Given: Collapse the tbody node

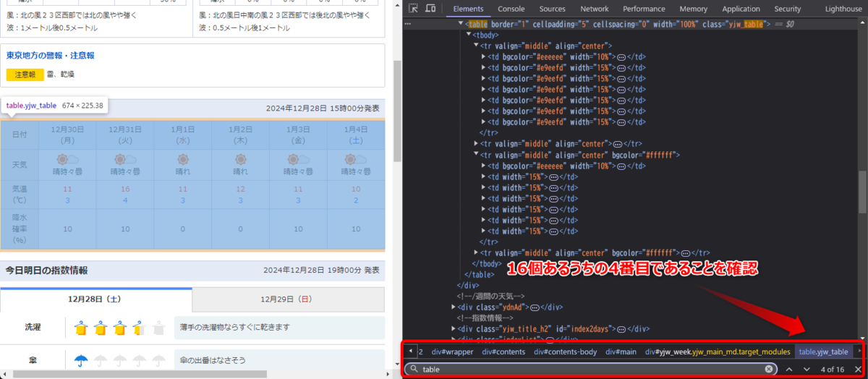Looking at the screenshot, I should tap(469, 35).
